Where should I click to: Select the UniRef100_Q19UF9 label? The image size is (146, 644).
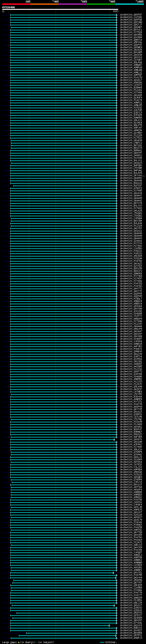131,98
